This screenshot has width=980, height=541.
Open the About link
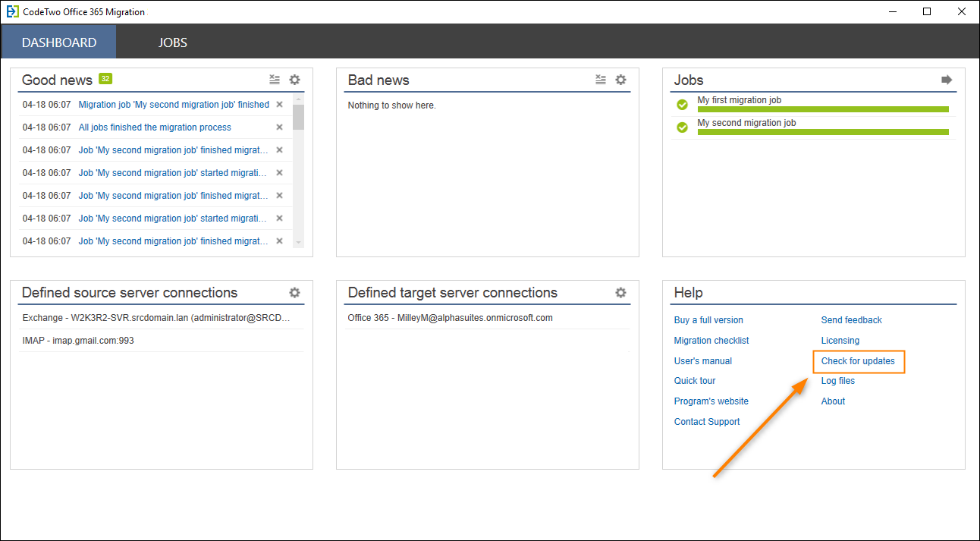(833, 401)
